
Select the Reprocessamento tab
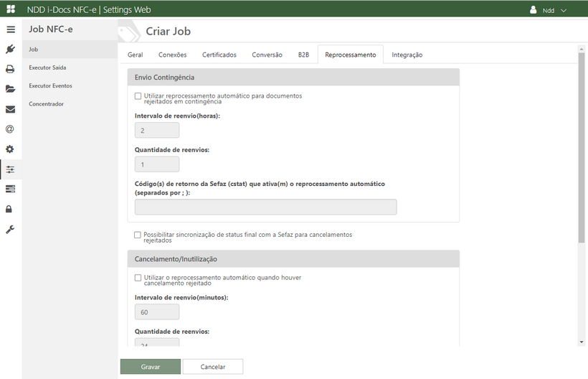pos(351,55)
